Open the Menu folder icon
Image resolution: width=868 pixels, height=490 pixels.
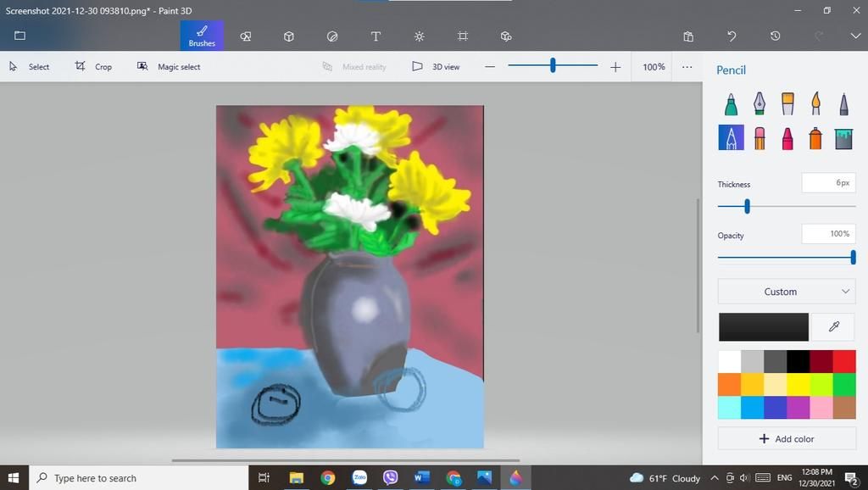click(x=20, y=36)
